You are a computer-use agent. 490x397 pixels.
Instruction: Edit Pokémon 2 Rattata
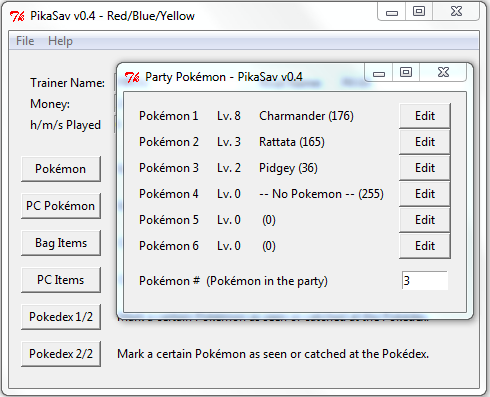point(425,142)
